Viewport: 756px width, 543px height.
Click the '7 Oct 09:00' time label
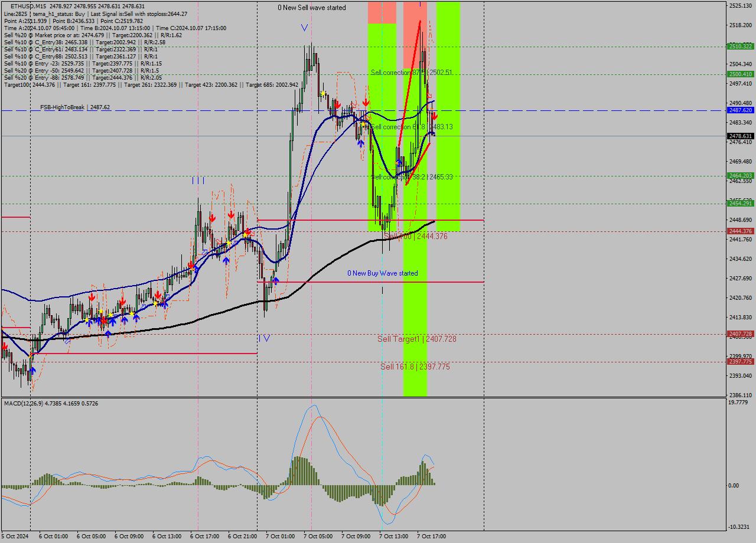[x=356, y=537]
